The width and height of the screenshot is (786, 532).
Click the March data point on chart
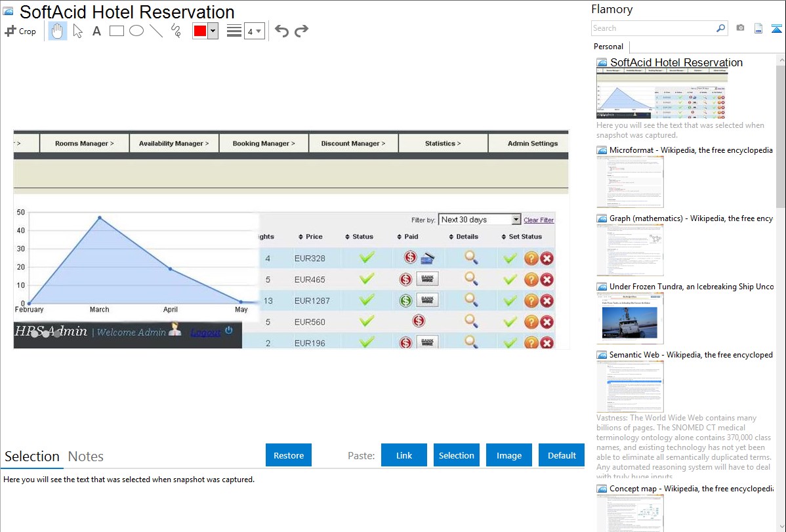[x=100, y=218]
